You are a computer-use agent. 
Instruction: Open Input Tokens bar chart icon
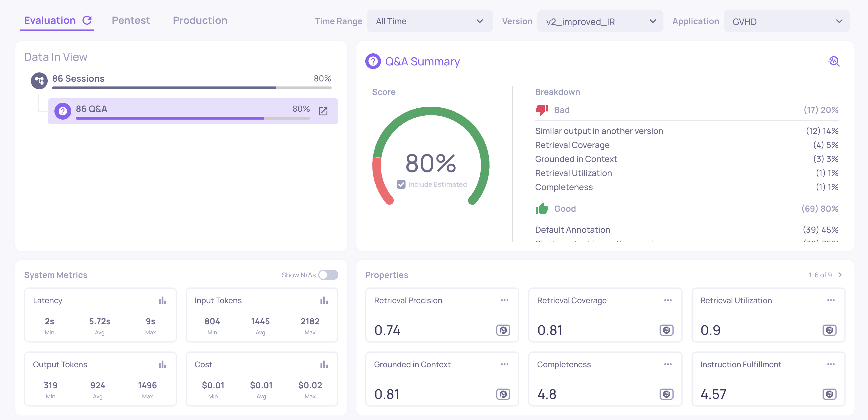tap(324, 300)
